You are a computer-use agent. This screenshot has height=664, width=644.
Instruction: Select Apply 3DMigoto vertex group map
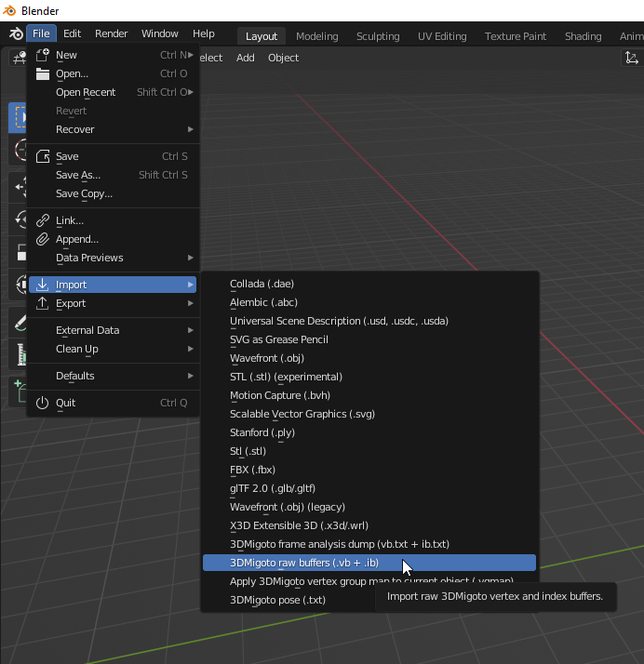tap(369, 579)
